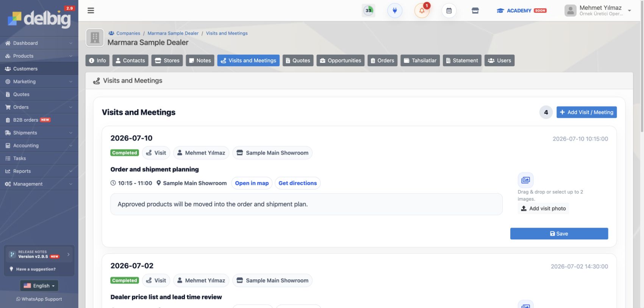Screen dimensions: 644x308
Task: Toggle the hamburger sidebar menu
Action: click(x=91, y=11)
